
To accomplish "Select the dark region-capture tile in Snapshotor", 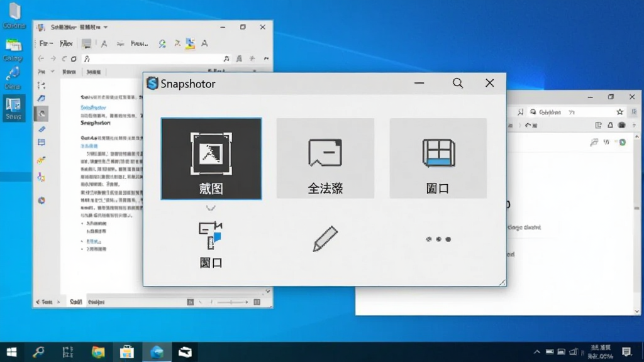I will tap(211, 158).
